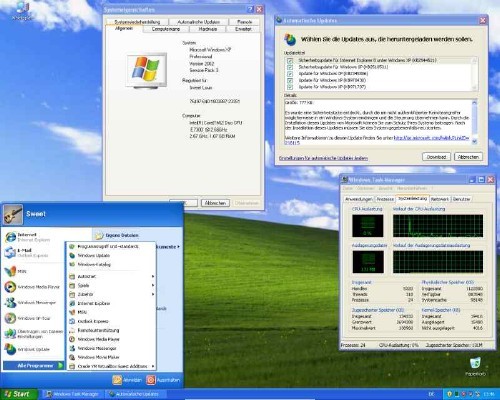Open Ansicht menu in Task Manager
The height and width of the screenshot is (400, 500).
coord(385,188)
